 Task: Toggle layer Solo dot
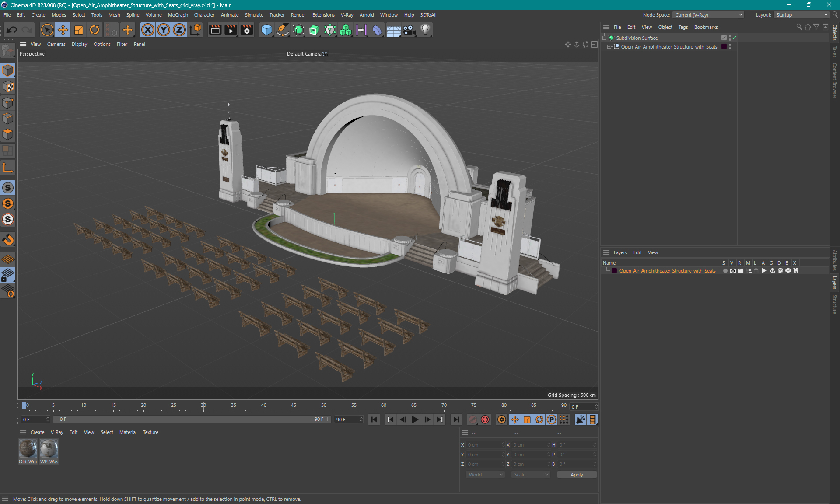click(725, 271)
